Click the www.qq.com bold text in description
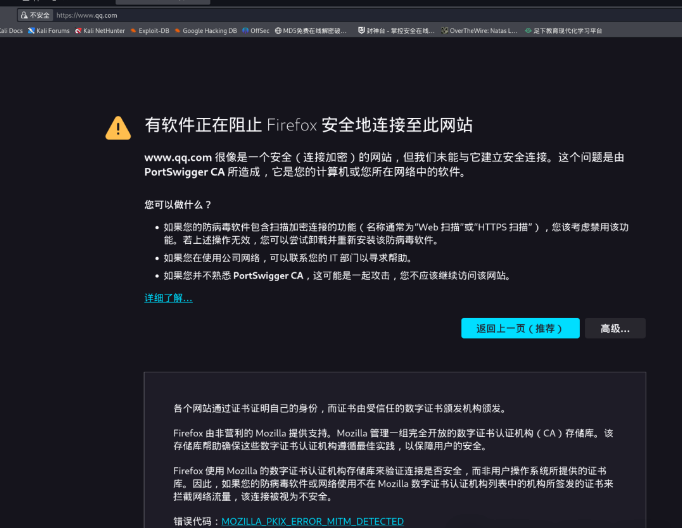 pos(178,157)
